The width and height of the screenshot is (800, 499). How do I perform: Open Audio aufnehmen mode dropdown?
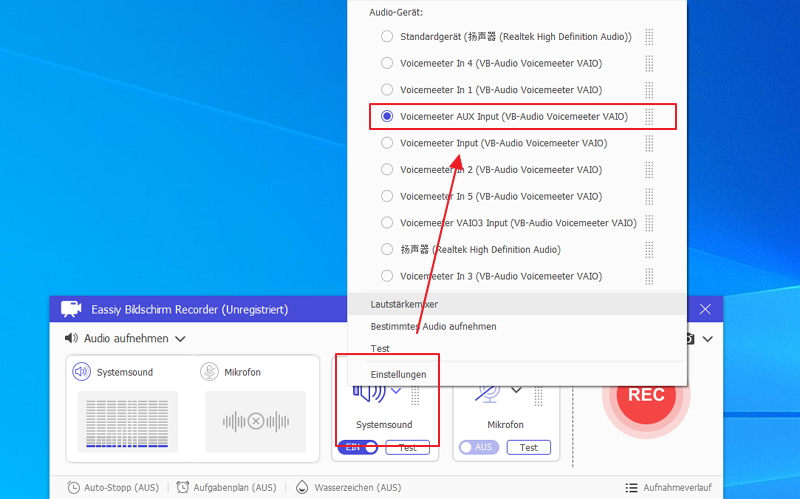tap(180, 339)
